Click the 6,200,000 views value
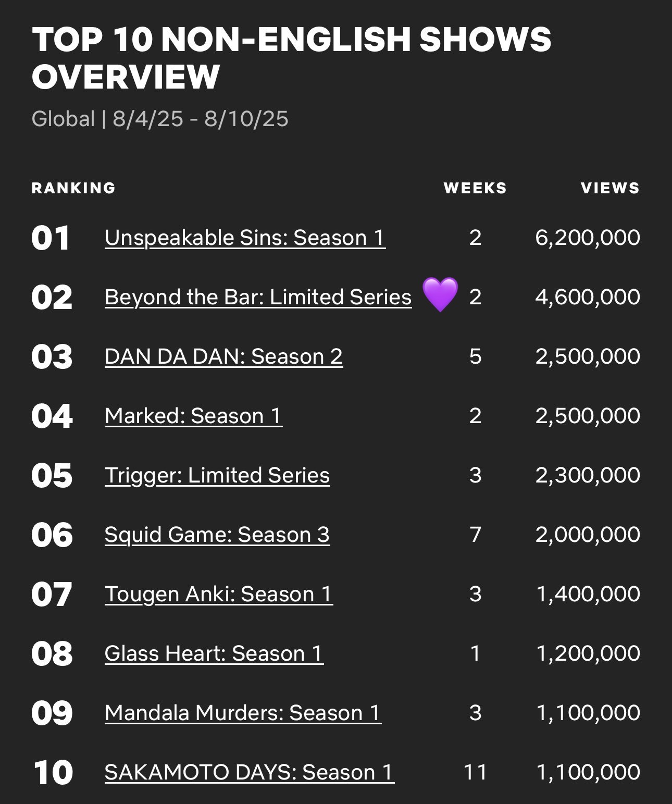Screen dimensions: 672x804 [588, 238]
